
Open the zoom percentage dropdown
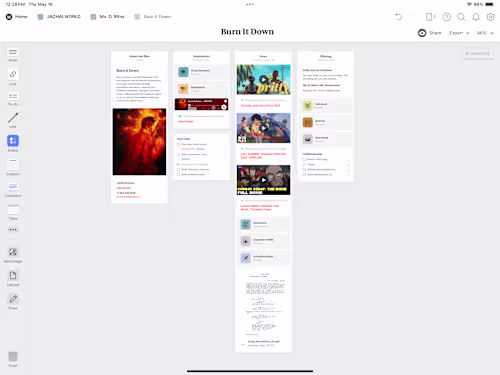pos(485,33)
